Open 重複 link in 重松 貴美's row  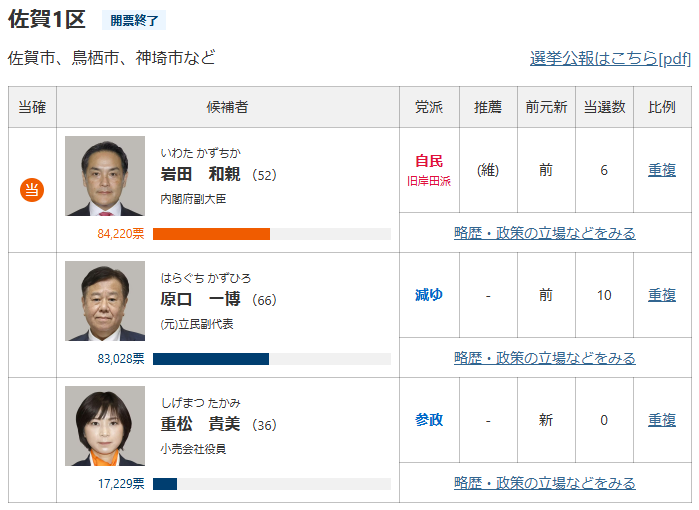(x=662, y=420)
